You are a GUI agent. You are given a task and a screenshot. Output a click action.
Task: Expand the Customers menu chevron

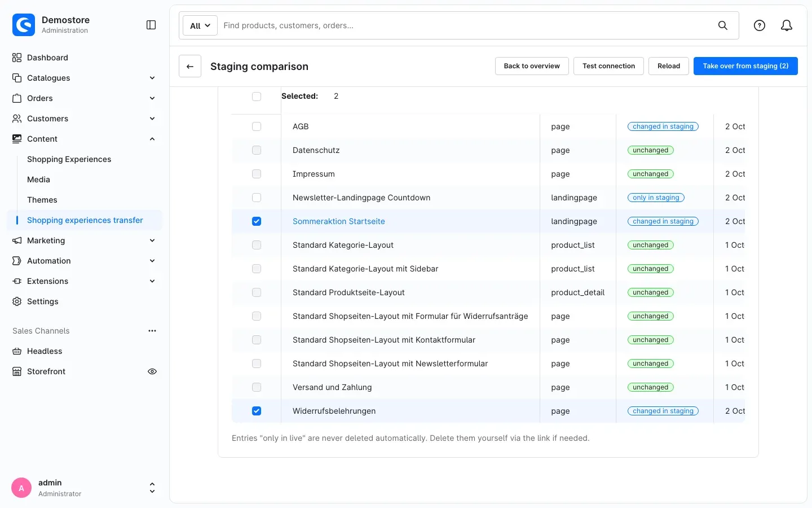click(x=152, y=119)
